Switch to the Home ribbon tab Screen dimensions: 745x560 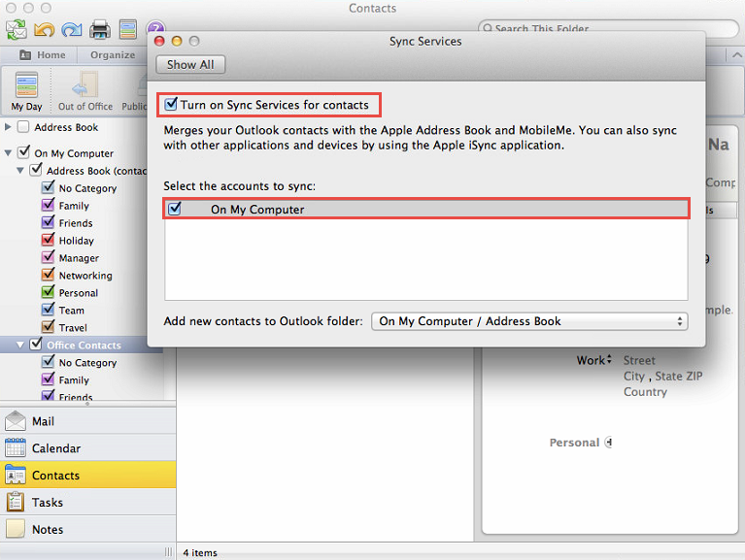43,55
